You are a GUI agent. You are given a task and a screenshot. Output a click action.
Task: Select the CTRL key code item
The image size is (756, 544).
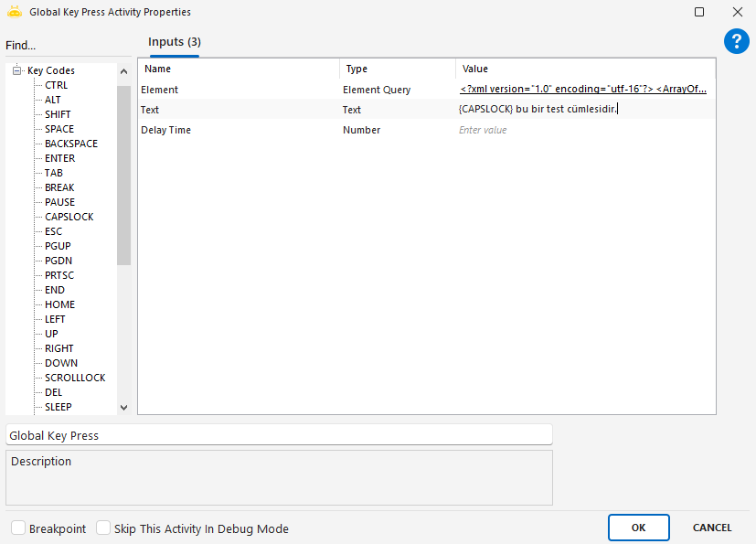coord(56,85)
